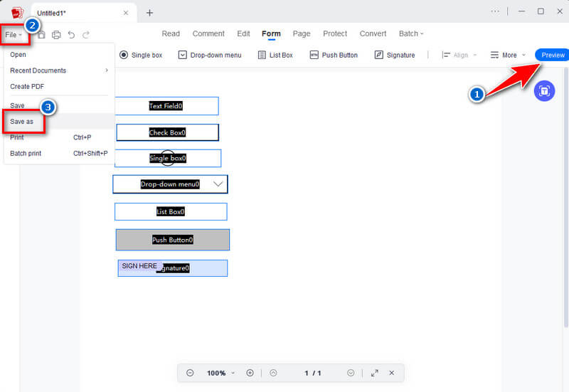Click the round purple floating tool icon

click(544, 91)
